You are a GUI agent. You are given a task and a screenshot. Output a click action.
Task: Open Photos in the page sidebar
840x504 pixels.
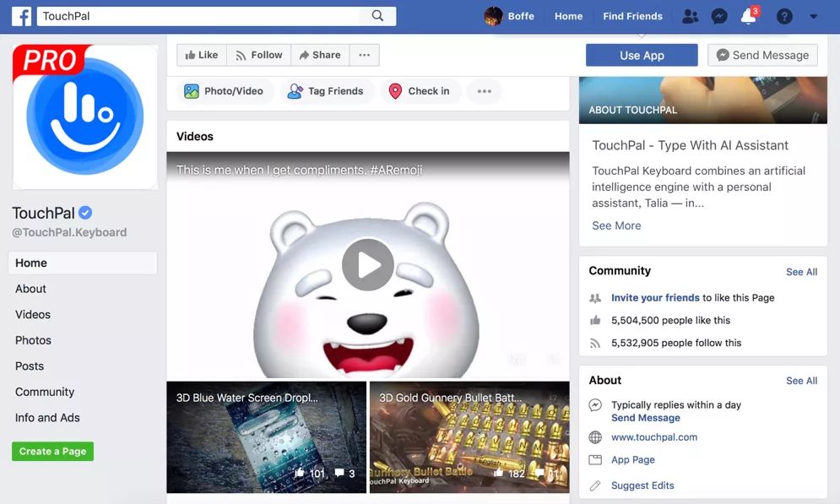(x=33, y=340)
